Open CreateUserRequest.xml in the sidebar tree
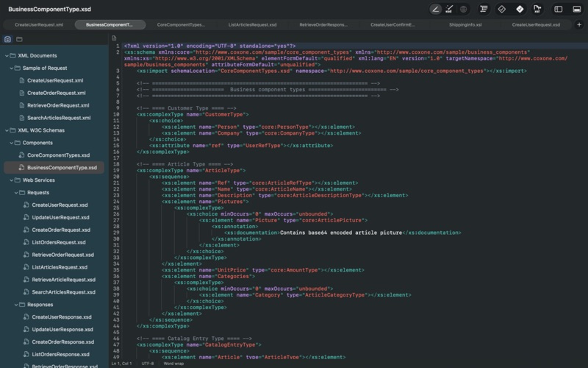This screenshot has width=588, height=368. point(55,80)
